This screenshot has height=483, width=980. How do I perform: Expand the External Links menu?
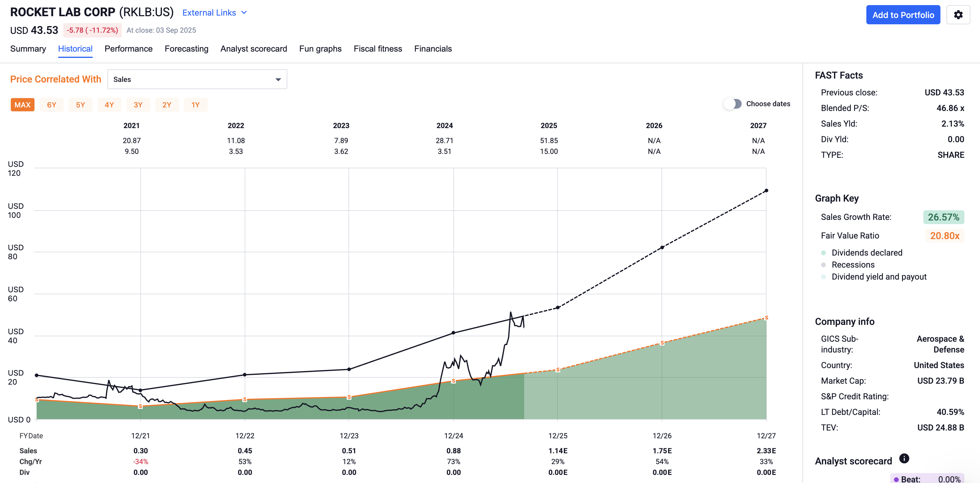(x=209, y=13)
